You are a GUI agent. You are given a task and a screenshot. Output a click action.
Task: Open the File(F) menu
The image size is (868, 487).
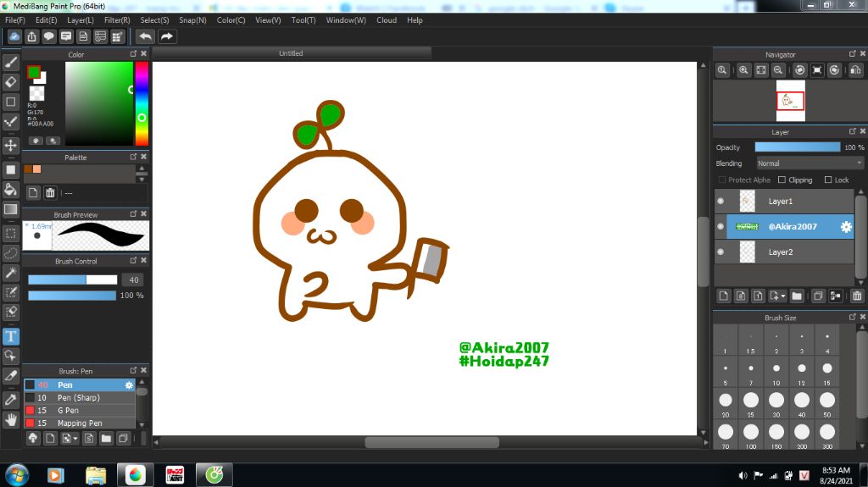click(x=15, y=20)
